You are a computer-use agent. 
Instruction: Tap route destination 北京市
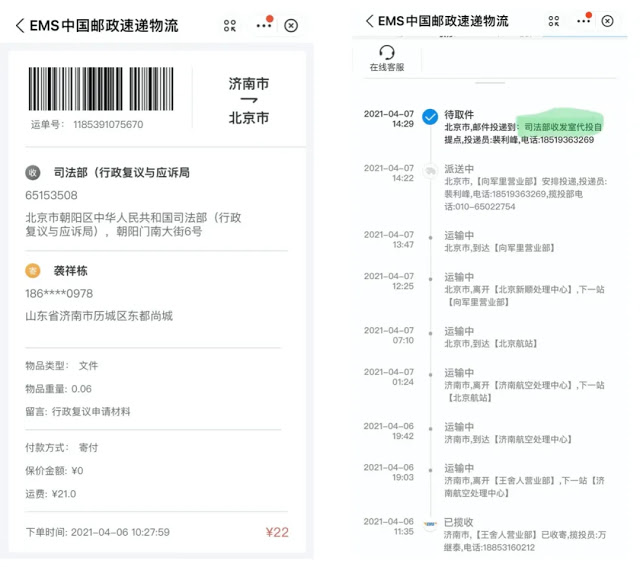point(249,118)
